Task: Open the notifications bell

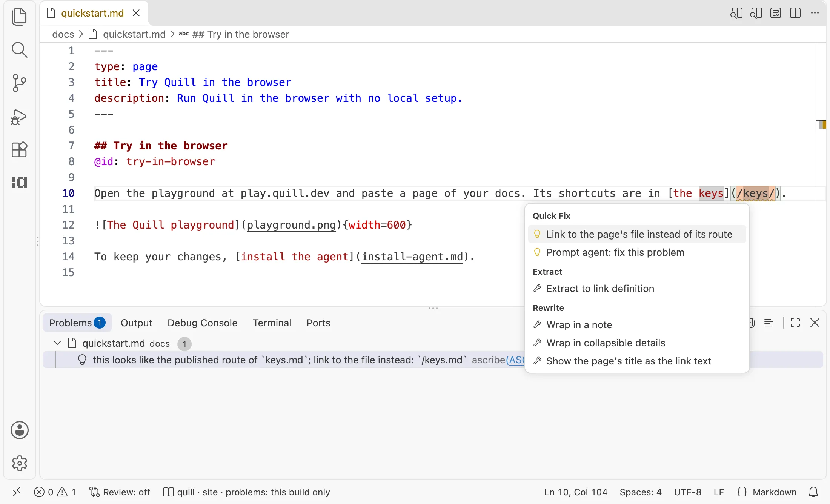Action: (x=813, y=492)
